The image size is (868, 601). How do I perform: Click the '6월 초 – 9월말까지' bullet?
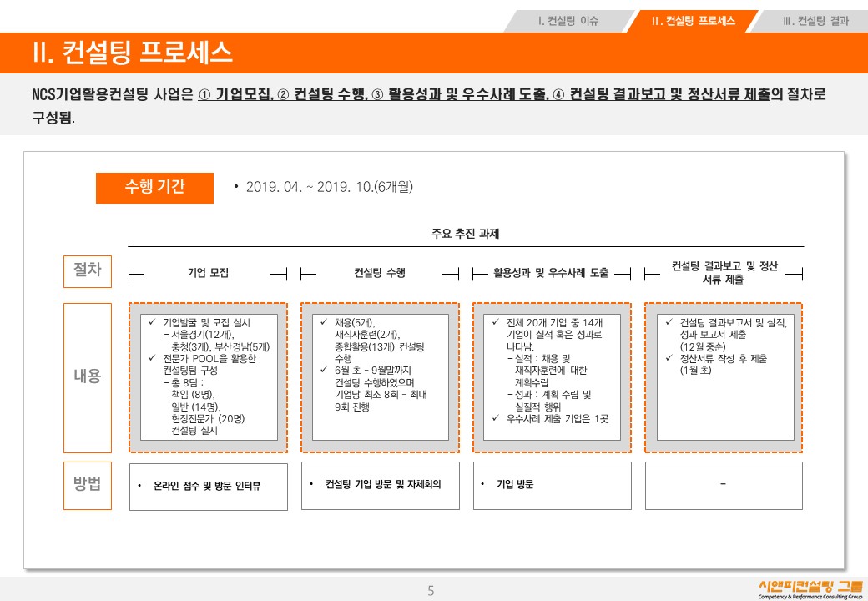pyautogui.click(x=372, y=371)
